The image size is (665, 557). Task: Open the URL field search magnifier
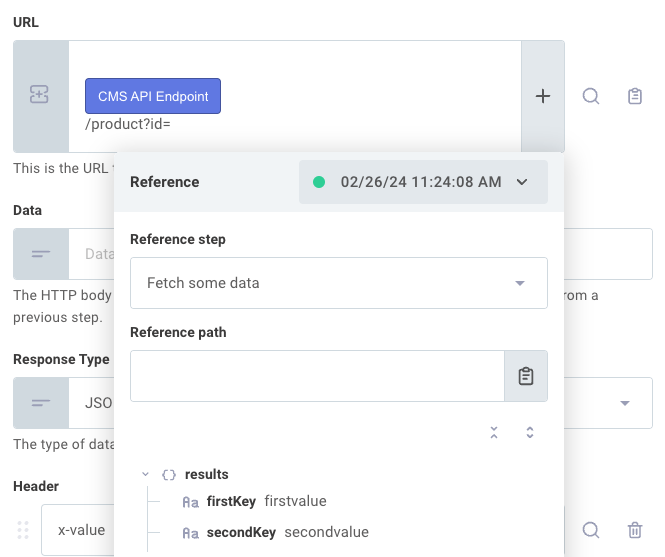pyautogui.click(x=591, y=96)
